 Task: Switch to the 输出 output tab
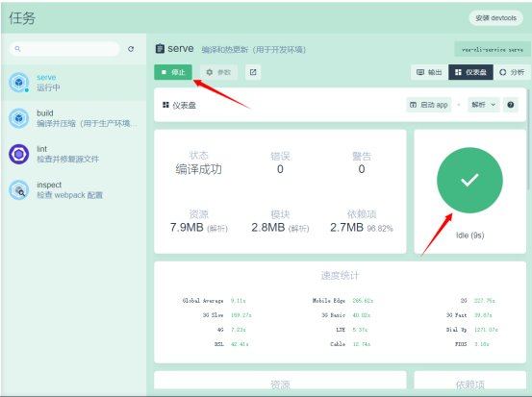click(429, 72)
